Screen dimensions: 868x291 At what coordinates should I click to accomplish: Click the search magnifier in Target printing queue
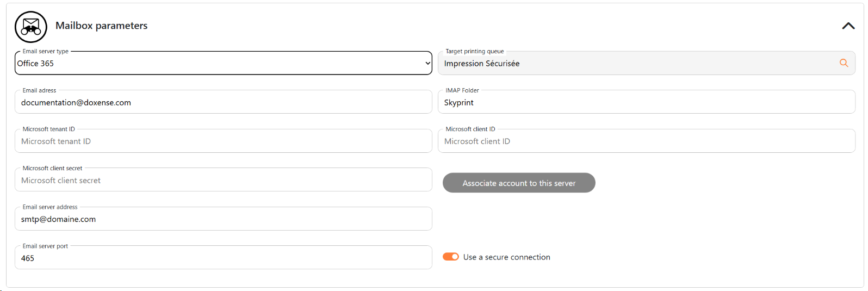click(x=844, y=63)
